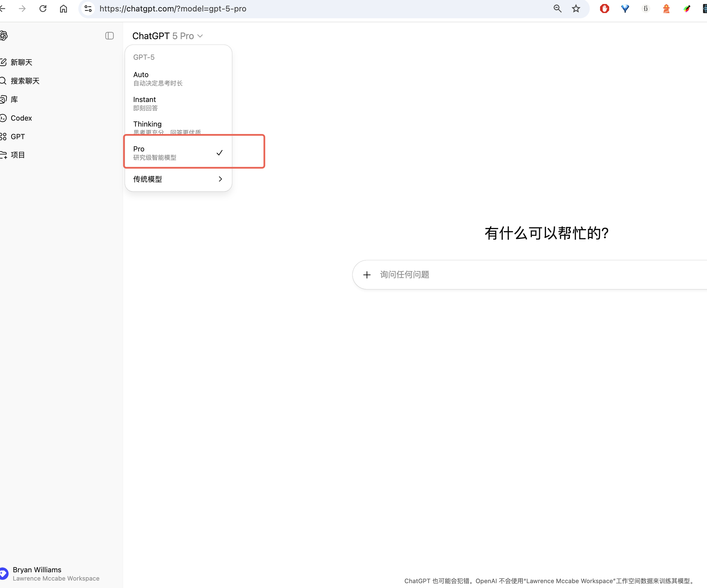Click the plus attach icon in prompt box
Image resolution: width=707 pixels, height=588 pixels.
click(367, 275)
